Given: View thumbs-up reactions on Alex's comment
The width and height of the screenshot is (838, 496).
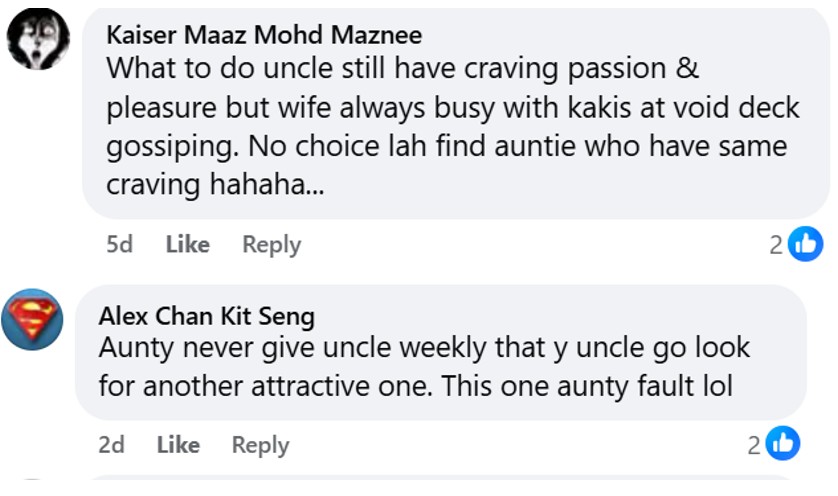Looking at the screenshot, I should point(783,443).
